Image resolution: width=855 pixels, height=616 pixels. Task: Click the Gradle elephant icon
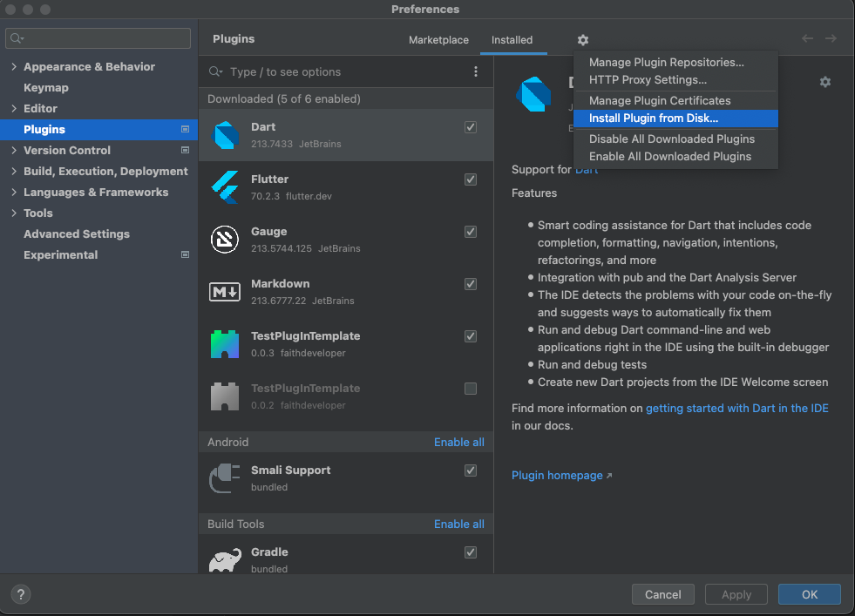click(225, 560)
